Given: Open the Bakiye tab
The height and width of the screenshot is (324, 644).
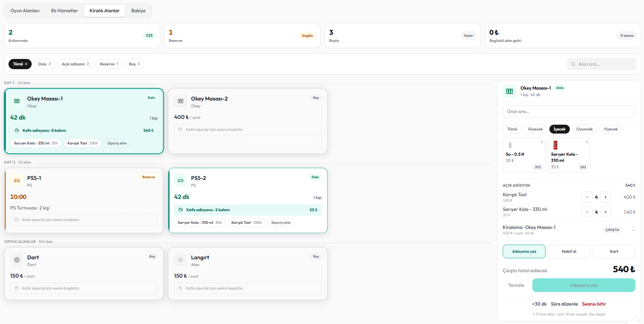Looking at the screenshot, I should 138,11.
